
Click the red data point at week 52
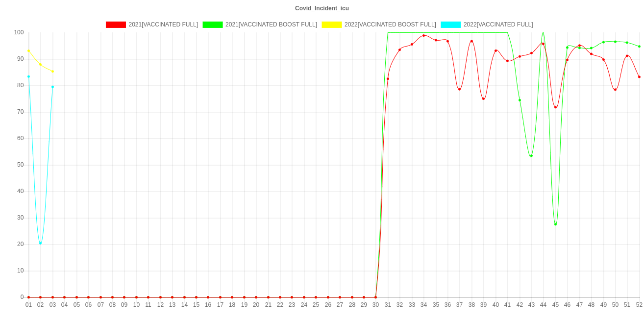639,77
